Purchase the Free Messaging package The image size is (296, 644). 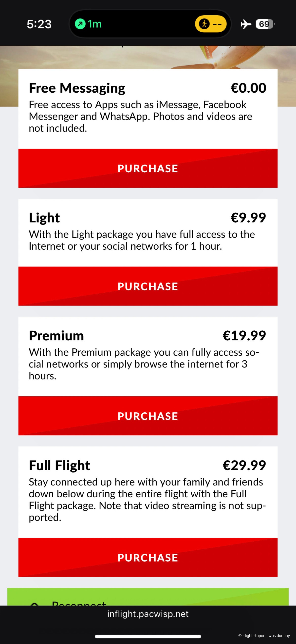pos(148,168)
